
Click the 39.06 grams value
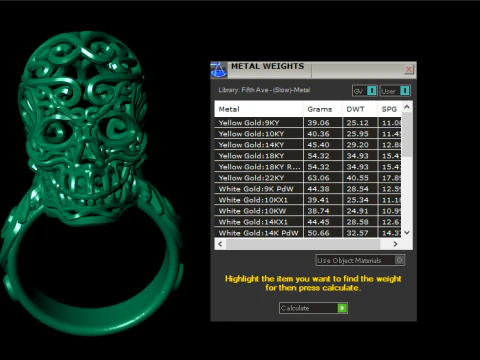pyautogui.click(x=318, y=123)
